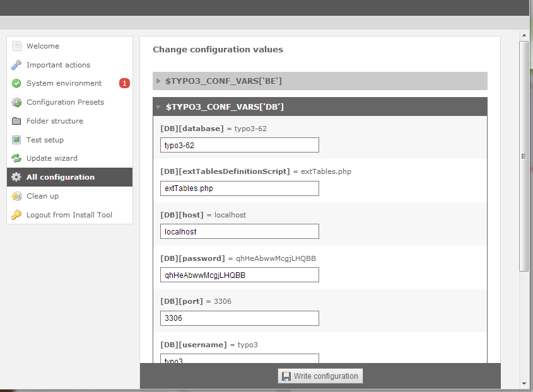Click the Logout key icon

point(16,215)
